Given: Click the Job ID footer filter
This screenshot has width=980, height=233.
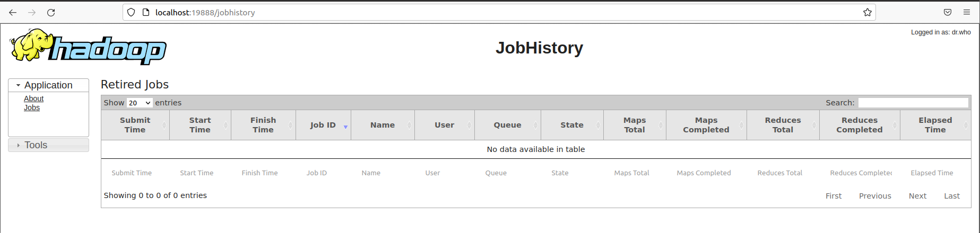Looking at the screenshot, I should [323, 173].
